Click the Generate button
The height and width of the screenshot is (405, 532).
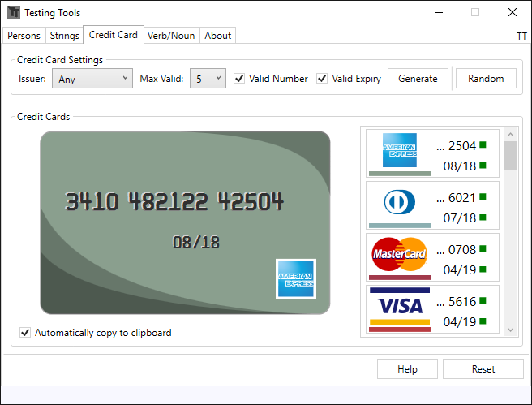[418, 79]
